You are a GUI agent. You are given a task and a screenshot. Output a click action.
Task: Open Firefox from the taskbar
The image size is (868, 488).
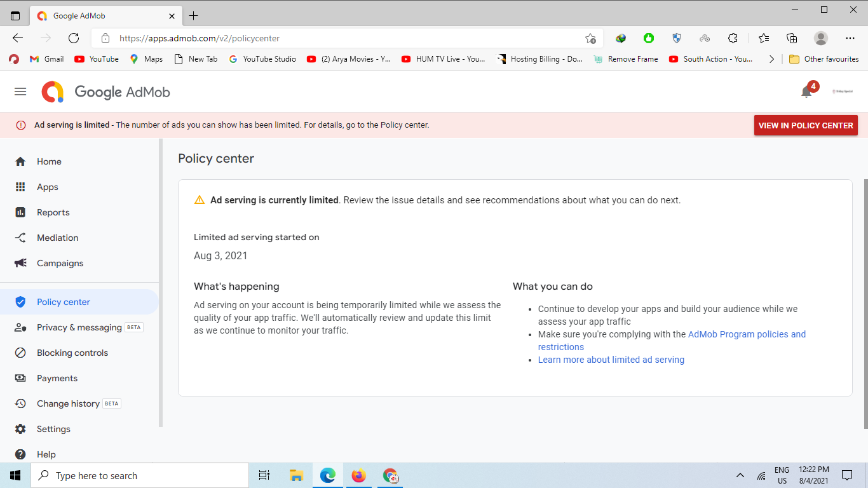[359, 475]
